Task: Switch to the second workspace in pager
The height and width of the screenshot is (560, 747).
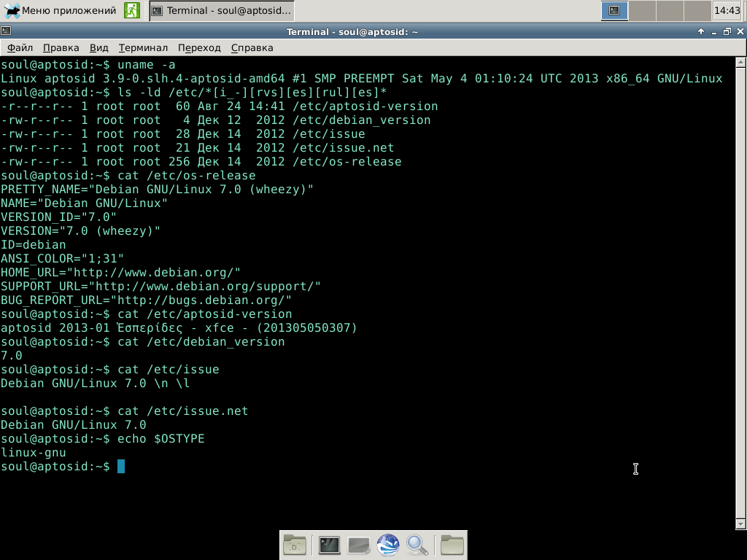Action: 642,10
